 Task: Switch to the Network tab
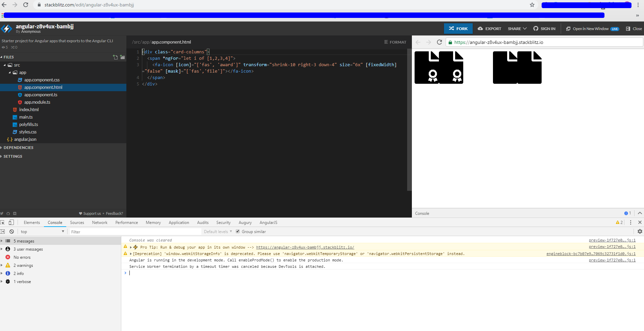coord(99,222)
